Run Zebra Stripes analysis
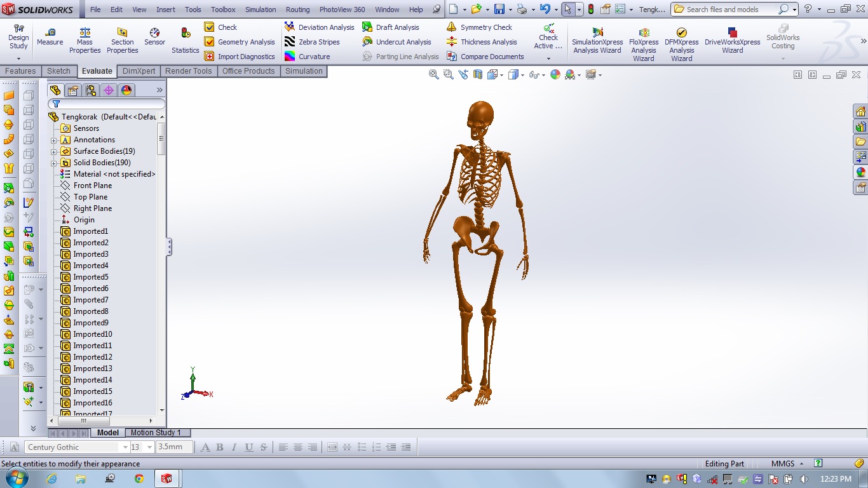Image resolution: width=868 pixels, height=488 pixels. coord(311,42)
